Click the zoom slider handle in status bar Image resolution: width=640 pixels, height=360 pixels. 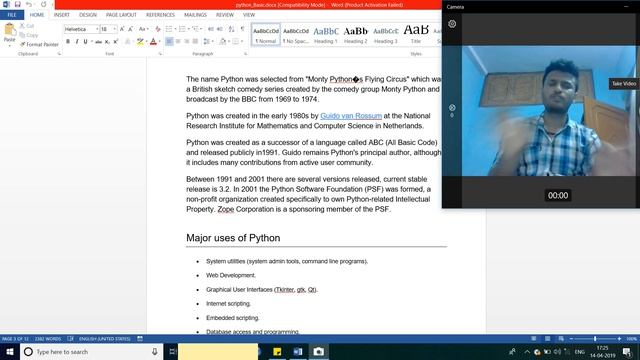595,339
